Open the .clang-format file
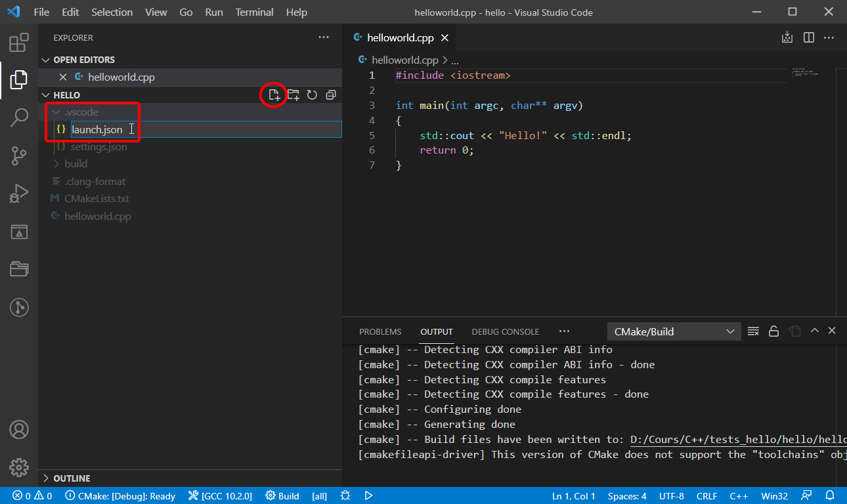 95,182
